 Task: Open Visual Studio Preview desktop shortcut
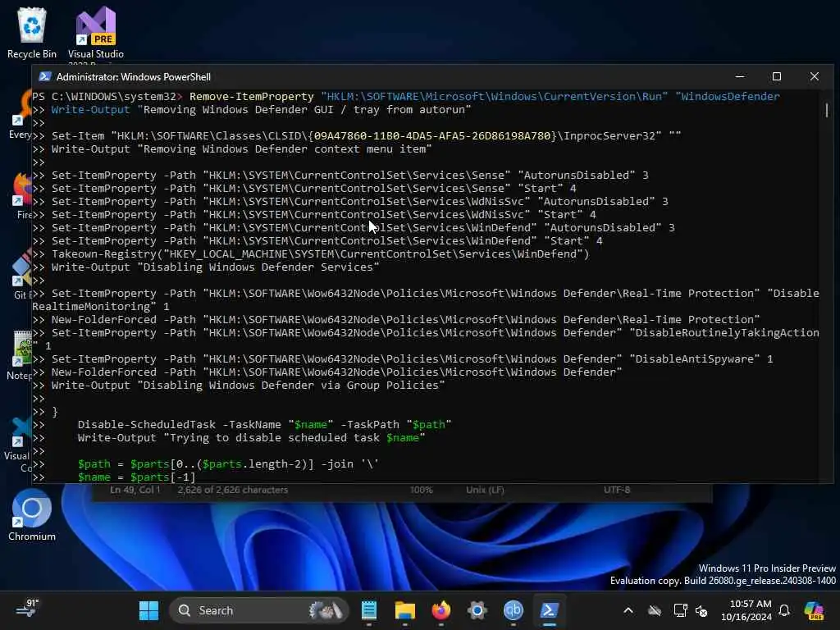pyautogui.click(x=96, y=33)
